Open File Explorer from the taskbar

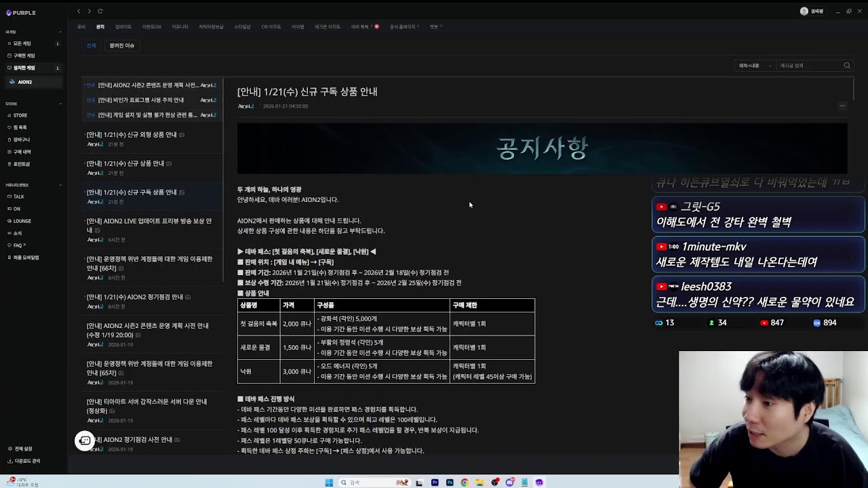coord(479,483)
